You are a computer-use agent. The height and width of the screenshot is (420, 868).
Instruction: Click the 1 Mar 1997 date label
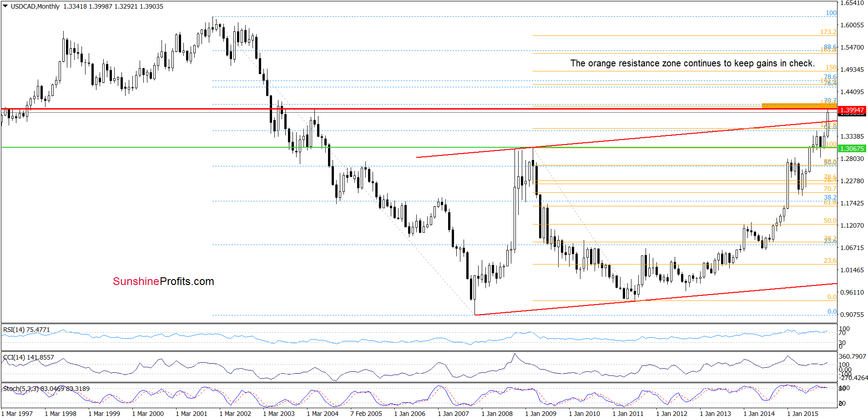click(17, 414)
